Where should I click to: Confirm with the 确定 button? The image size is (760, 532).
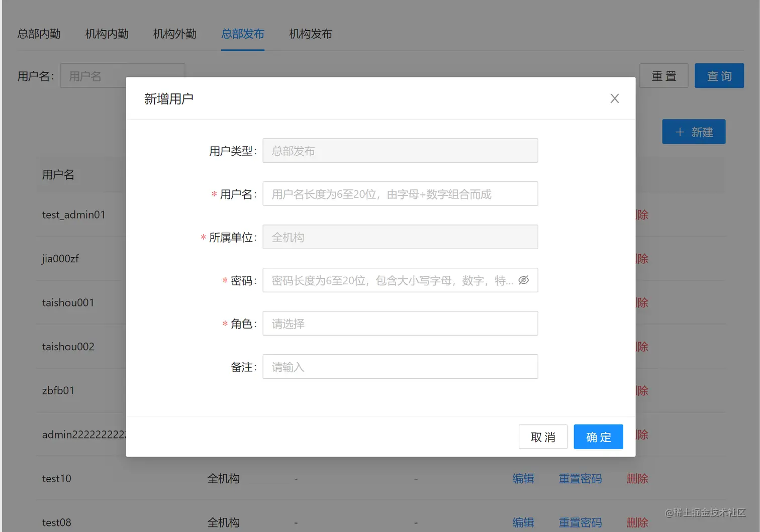click(598, 437)
